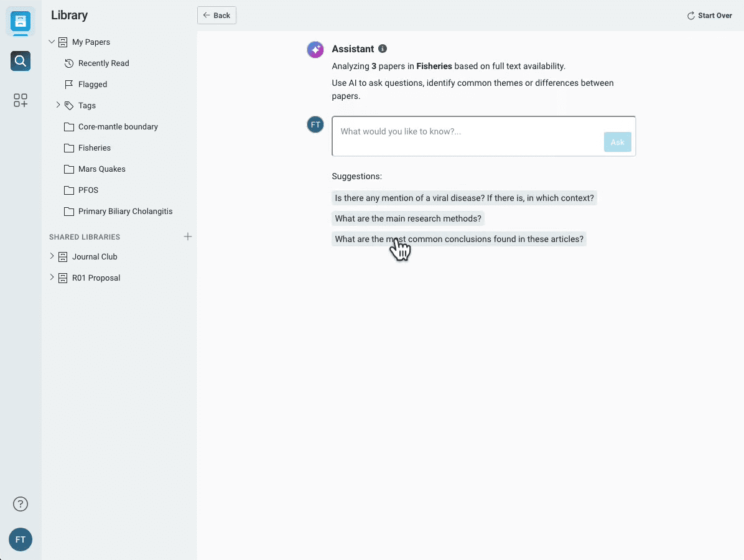This screenshot has height=560, width=744.
Task: Choose the 'main research methods' suggestion
Action: (x=408, y=218)
